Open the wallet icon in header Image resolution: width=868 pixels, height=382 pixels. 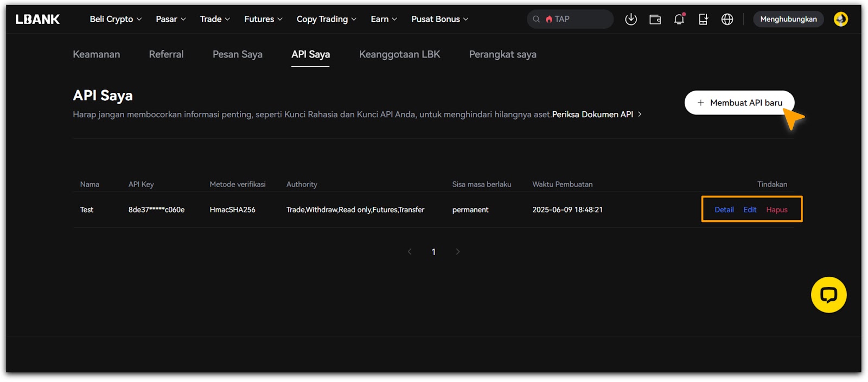(x=655, y=19)
